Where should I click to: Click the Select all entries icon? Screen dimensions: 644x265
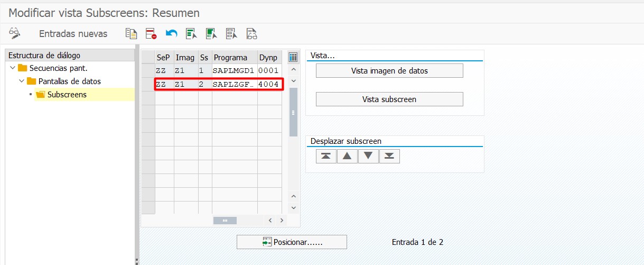click(191, 34)
